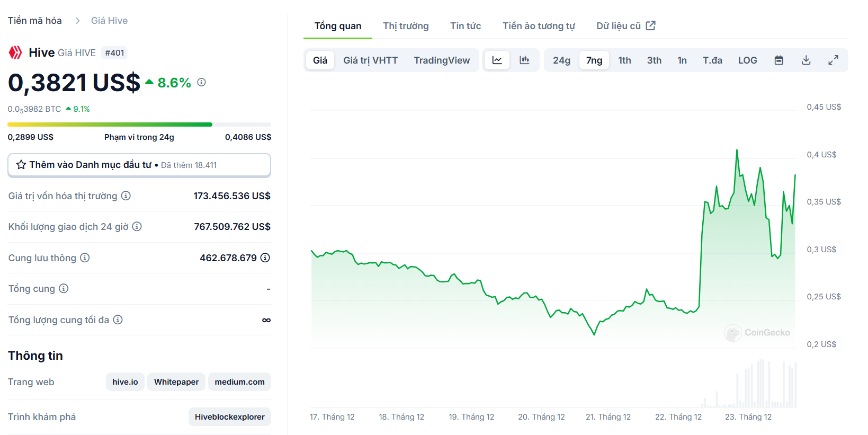Open the Tổng quan tab

(x=338, y=26)
